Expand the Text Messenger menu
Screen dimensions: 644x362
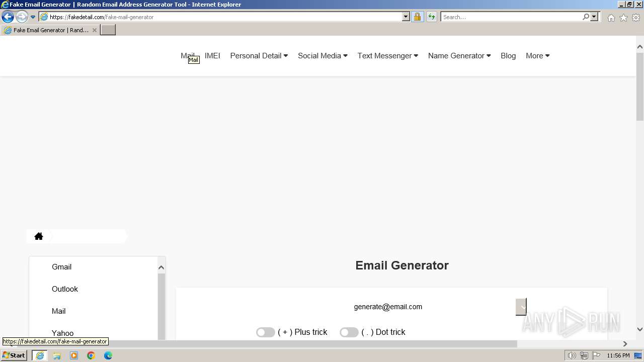[x=388, y=56]
